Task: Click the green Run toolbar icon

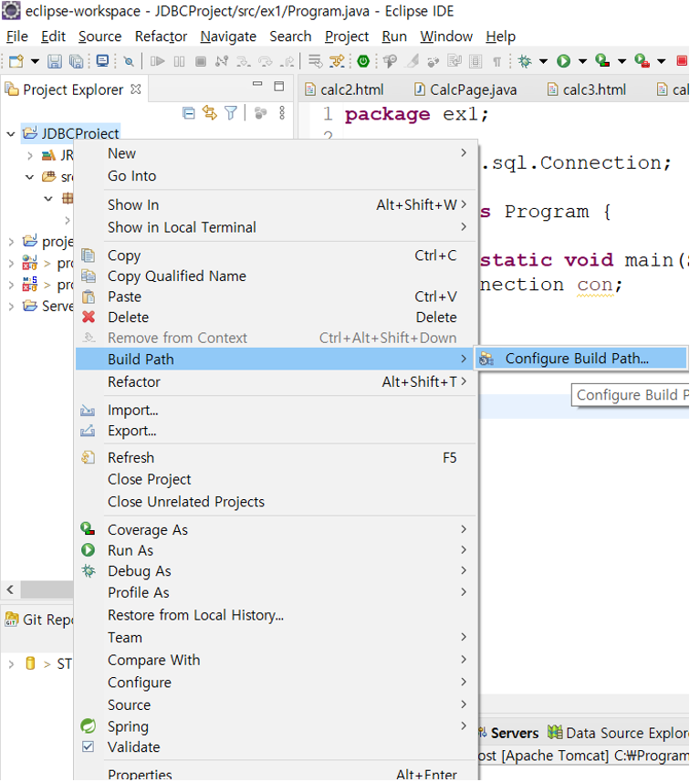Action: (x=563, y=61)
